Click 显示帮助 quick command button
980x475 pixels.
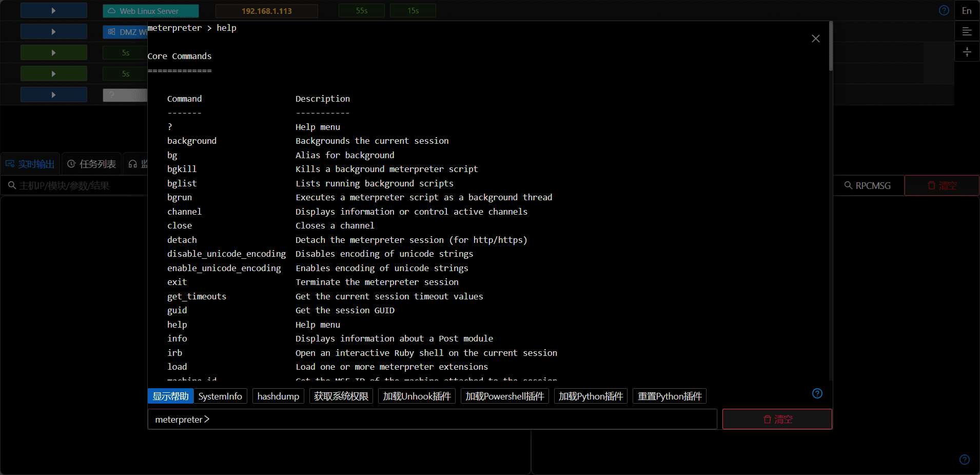[171, 396]
